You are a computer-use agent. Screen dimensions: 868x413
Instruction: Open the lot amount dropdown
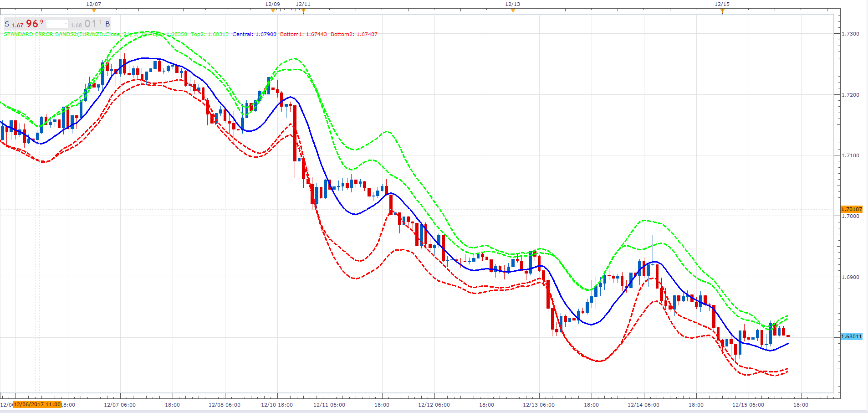(x=57, y=24)
